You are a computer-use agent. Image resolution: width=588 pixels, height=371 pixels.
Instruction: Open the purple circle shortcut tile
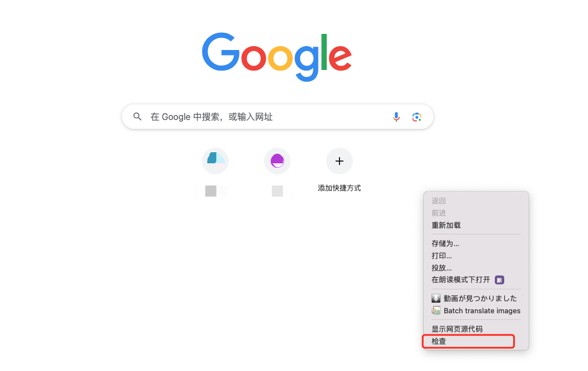click(x=277, y=161)
